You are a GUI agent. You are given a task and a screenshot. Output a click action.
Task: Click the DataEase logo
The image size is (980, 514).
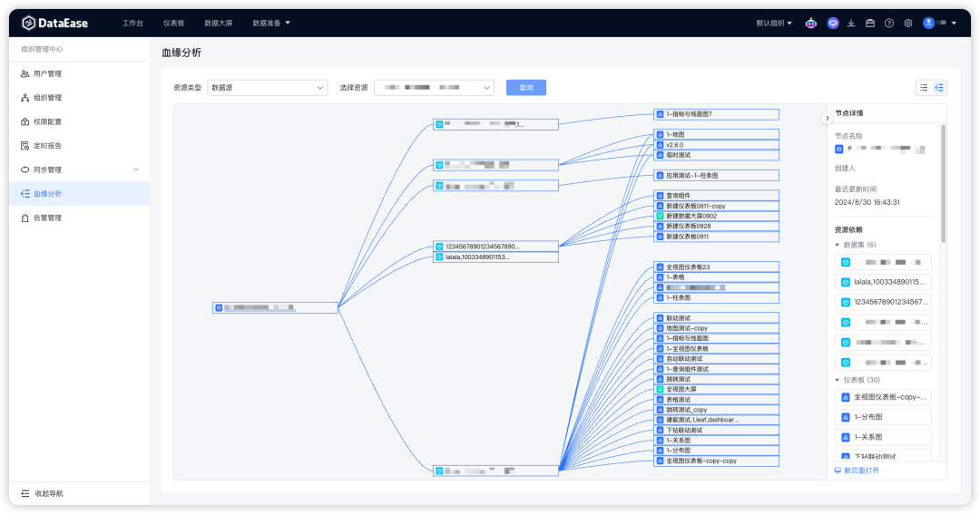(x=54, y=23)
